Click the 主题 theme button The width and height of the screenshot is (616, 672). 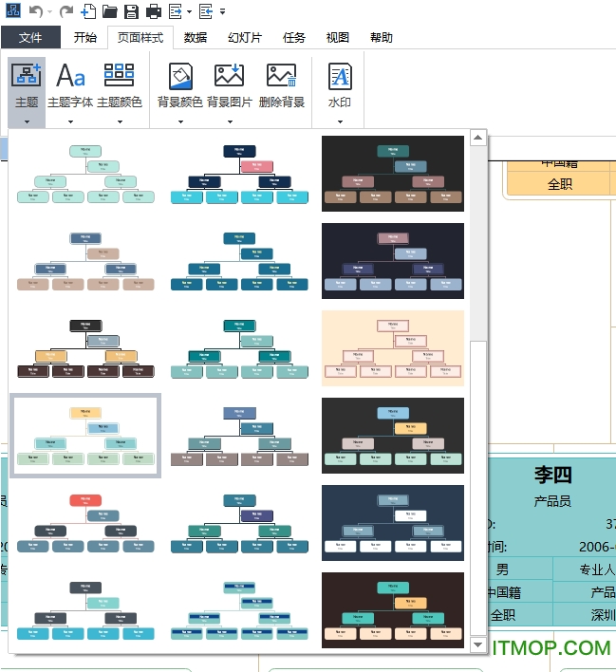tap(27, 85)
